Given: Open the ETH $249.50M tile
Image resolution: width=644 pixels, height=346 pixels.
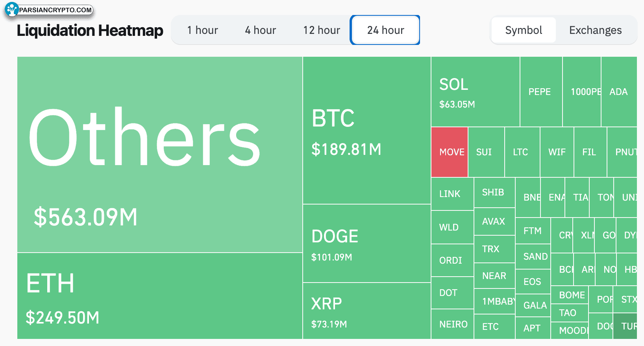Looking at the screenshot, I should tap(160, 296).
